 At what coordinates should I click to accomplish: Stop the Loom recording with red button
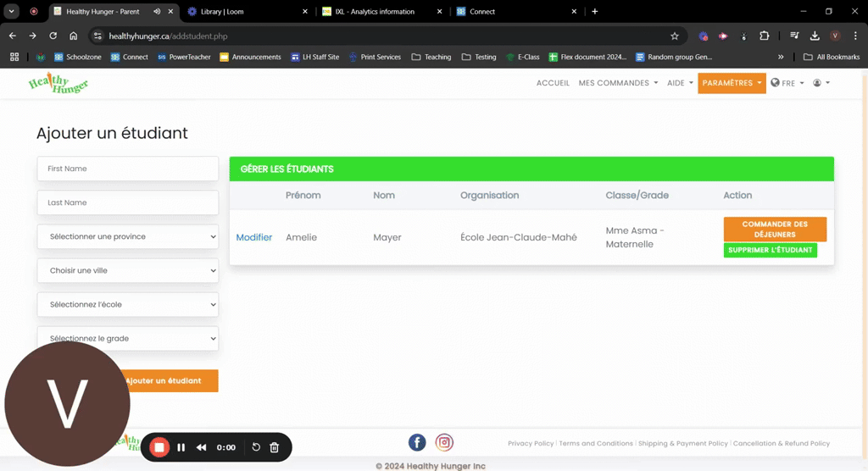159,447
